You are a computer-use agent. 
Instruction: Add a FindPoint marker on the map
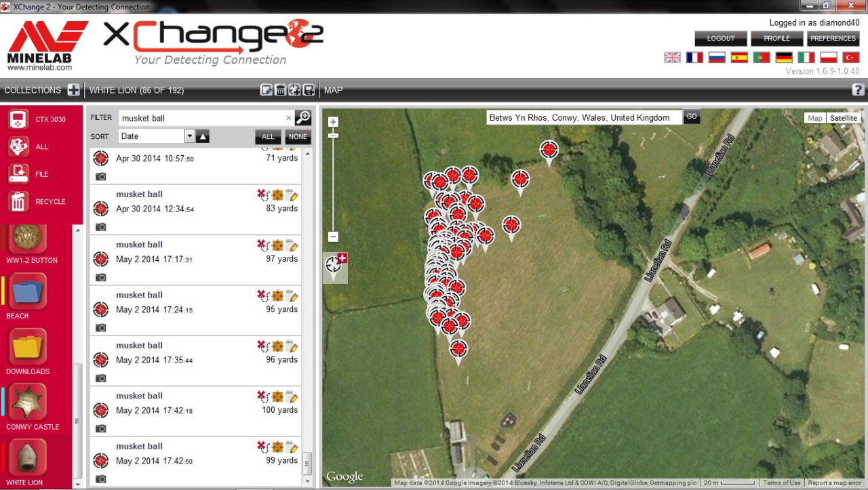point(335,267)
